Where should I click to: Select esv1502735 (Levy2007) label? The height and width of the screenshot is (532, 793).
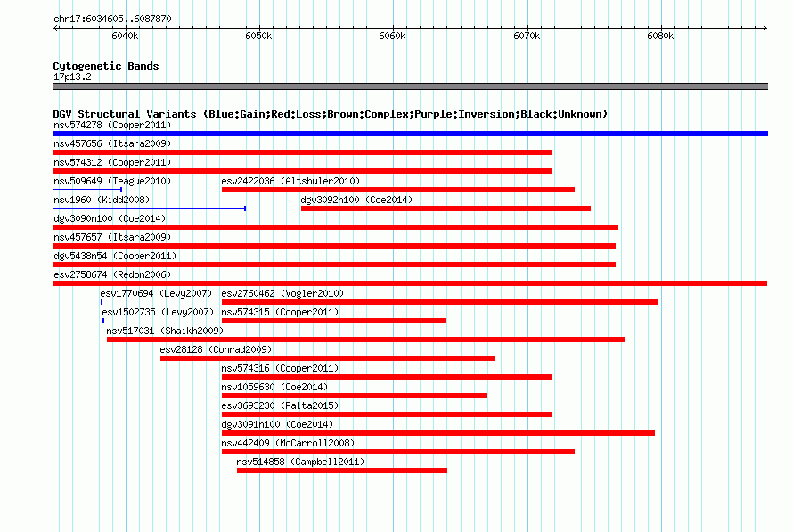[x=158, y=312]
